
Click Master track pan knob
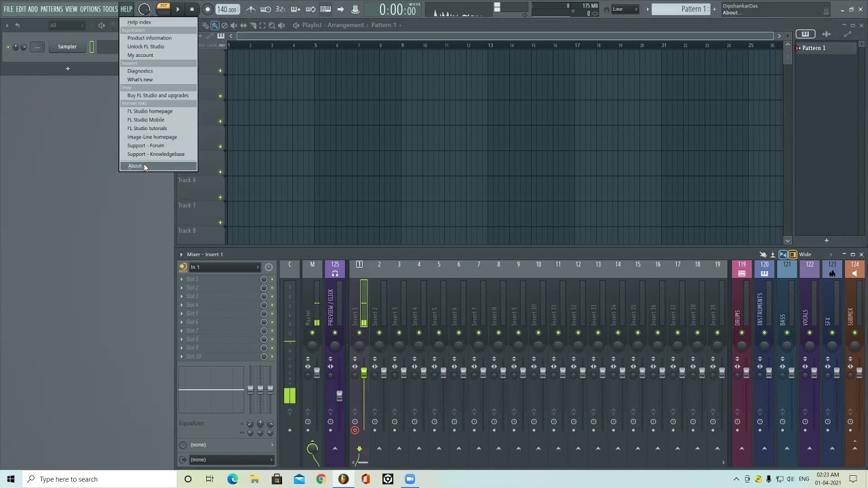(x=312, y=346)
